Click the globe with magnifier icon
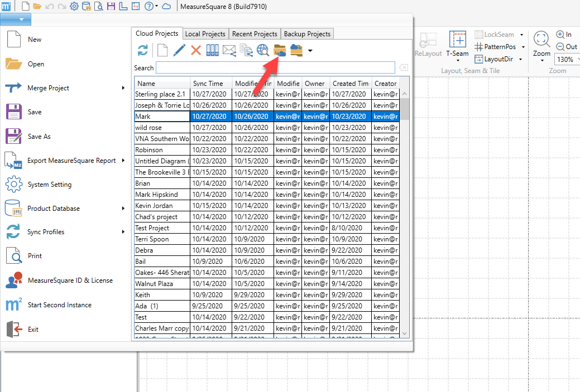 point(262,50)
